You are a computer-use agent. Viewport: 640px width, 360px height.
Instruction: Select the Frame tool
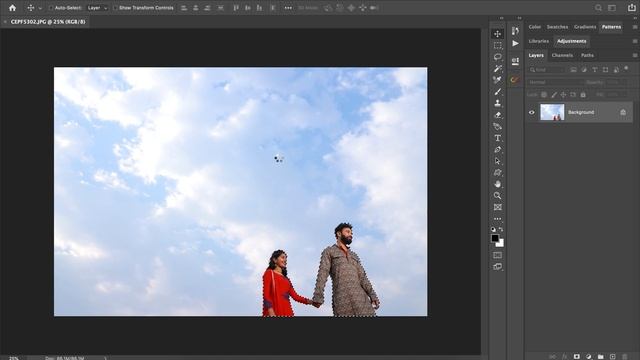coord(497,207)
